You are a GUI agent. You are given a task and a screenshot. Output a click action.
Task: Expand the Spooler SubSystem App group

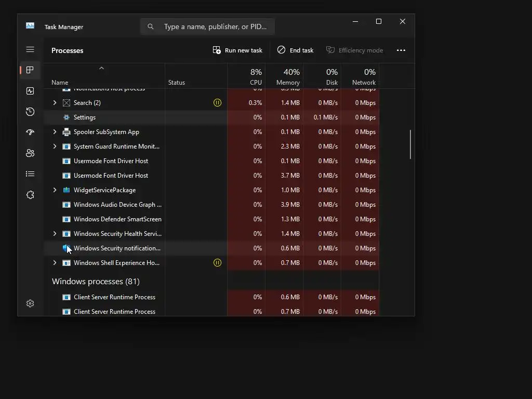pyautogui.click(x=55, y=131)
